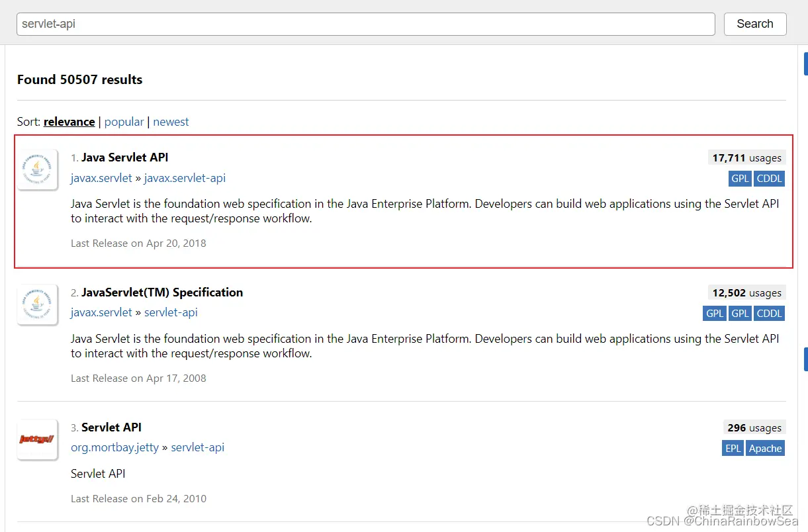Image resolution: width=808 pixels, height=532 pixels.
Task: Click 'Last Release on Feb 24, 2010' text
Action: pos(138,499)
